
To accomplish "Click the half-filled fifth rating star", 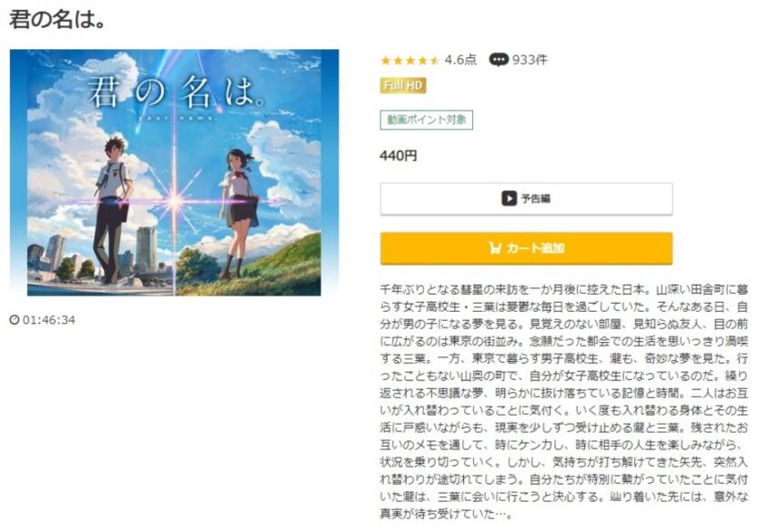I will 435,60.
